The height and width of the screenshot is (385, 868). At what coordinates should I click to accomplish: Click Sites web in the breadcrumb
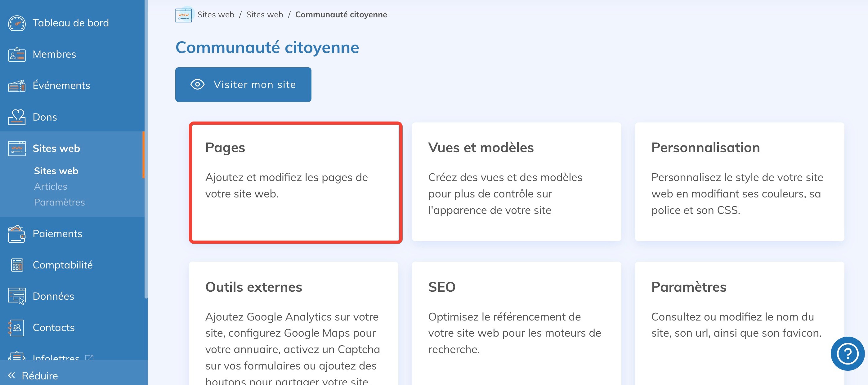216,15
